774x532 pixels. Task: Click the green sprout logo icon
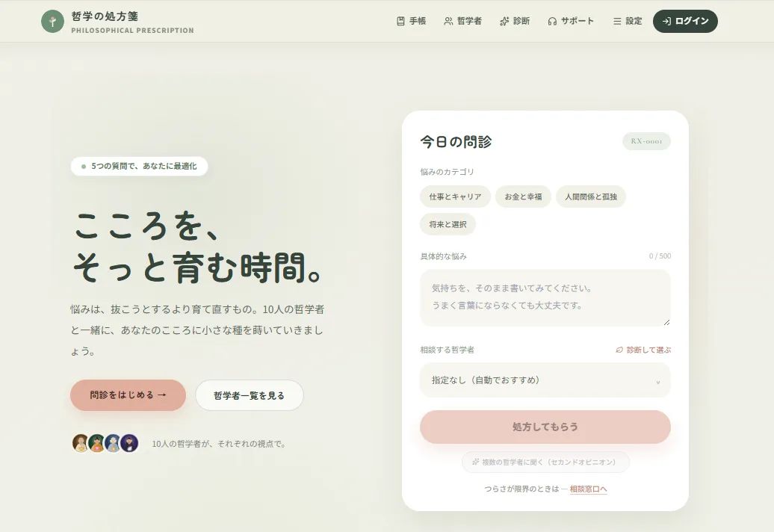[52, 21]
